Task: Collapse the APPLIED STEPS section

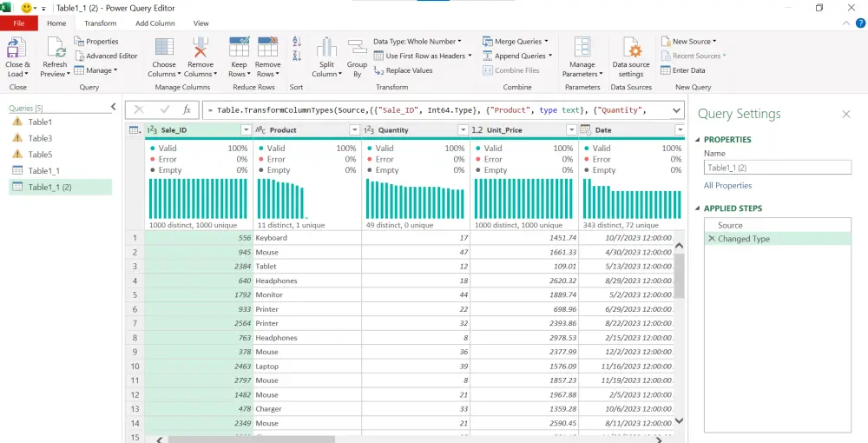Action: [x=698, y=208]
